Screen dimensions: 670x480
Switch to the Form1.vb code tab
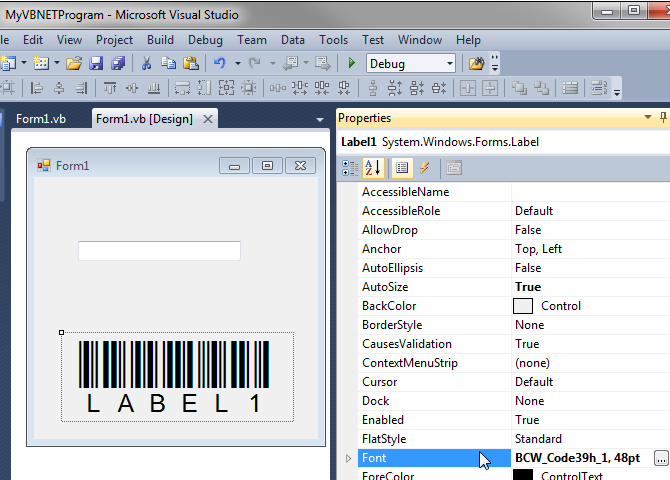(41, 119)
